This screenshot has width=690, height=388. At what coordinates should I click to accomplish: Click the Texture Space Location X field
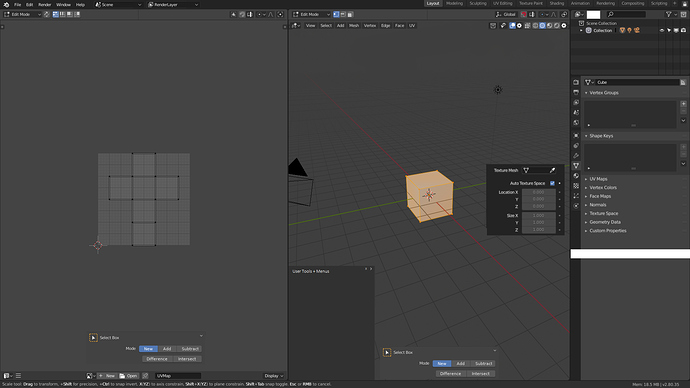539,192
